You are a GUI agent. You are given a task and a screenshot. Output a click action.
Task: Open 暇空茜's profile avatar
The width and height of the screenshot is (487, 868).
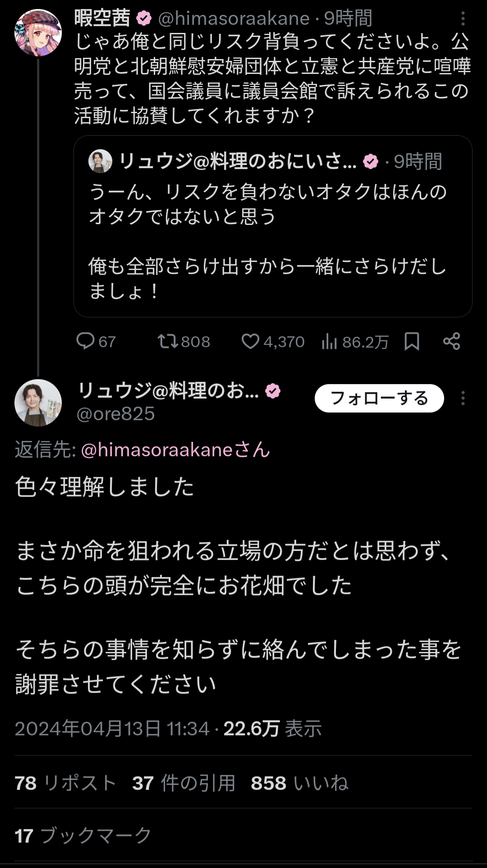pos(38,32)
